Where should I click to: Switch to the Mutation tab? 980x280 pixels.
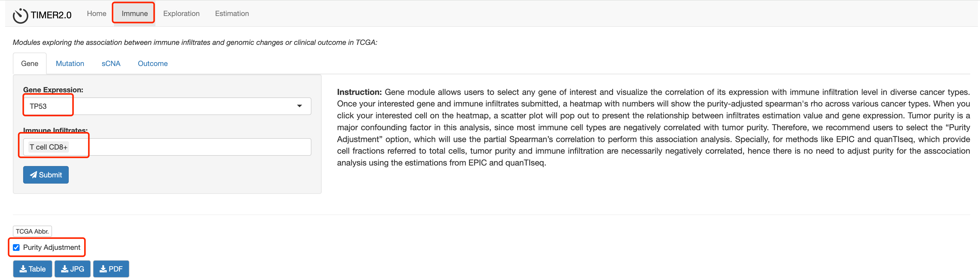70,64
